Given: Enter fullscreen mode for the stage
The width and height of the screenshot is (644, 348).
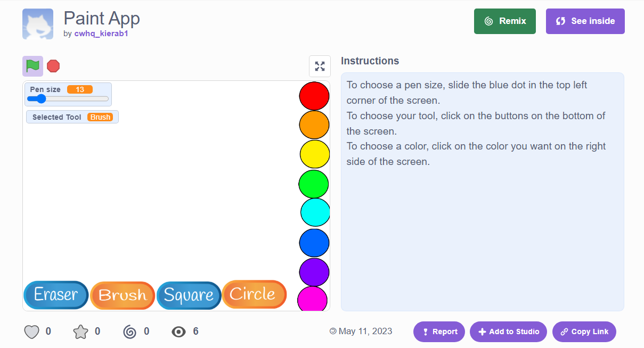Looking at the screenshot, I should pos(320,66).
